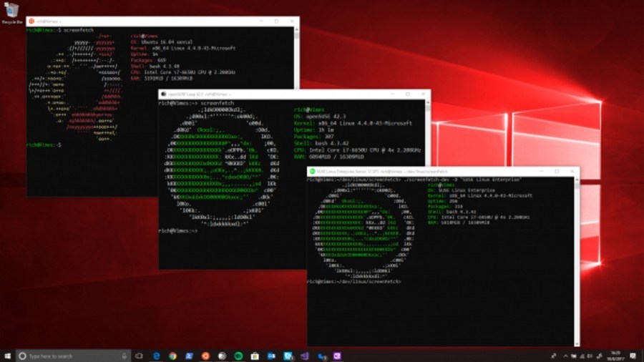644x362 pixels.
Task: Open Microsoft Store from the taskbar
Action: point(255,356)
